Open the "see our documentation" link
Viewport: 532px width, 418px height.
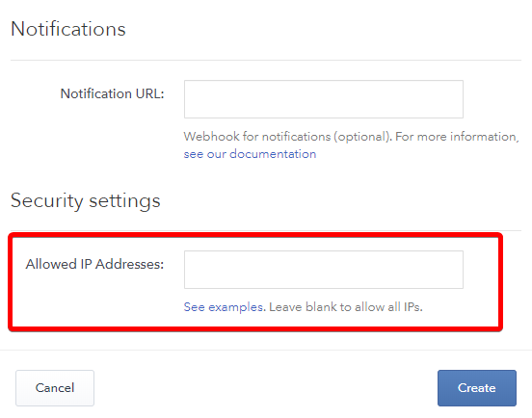(250, 154)
